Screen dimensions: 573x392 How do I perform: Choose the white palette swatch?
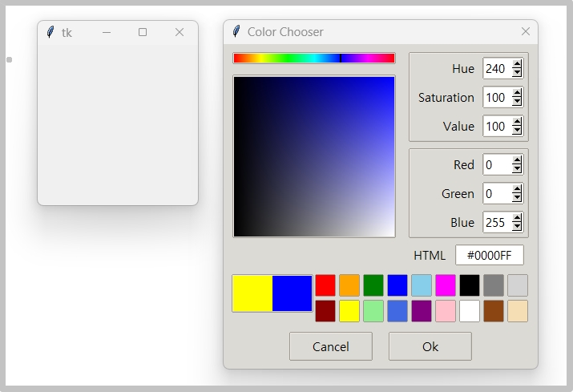coord(470,311)
